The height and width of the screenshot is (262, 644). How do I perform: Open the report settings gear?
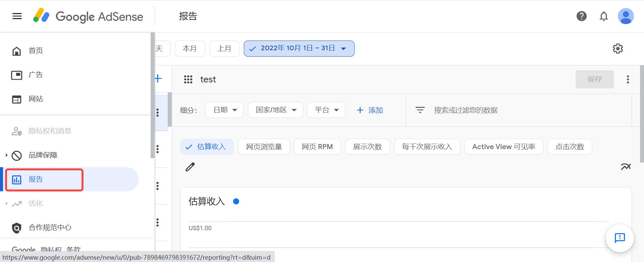click(x=618, y=49)
